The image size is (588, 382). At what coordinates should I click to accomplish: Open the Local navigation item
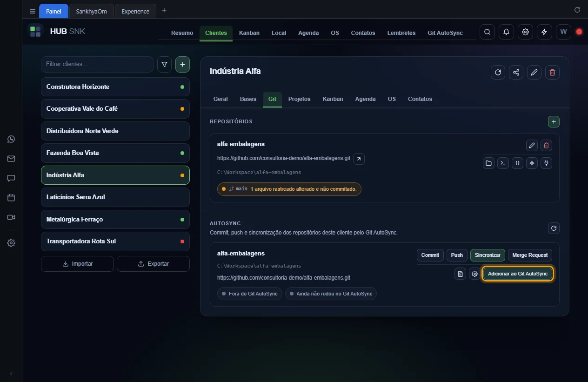point(279,33)
